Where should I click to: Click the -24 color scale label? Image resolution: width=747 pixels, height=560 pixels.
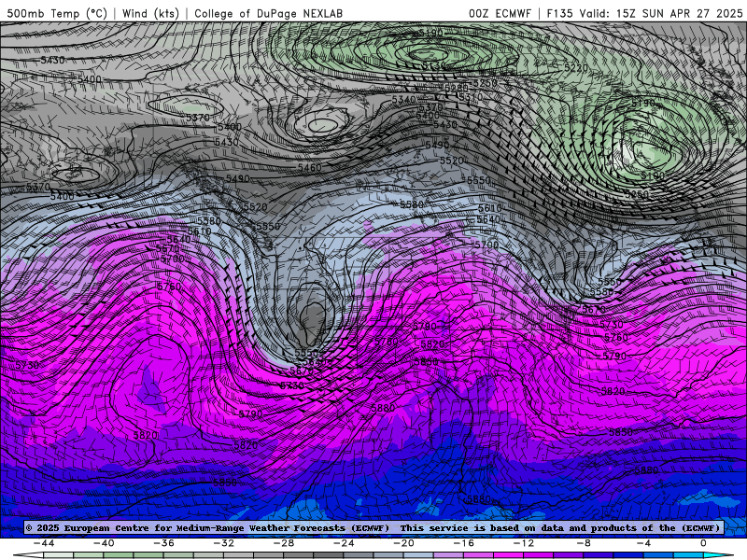(x=344, y=543)
